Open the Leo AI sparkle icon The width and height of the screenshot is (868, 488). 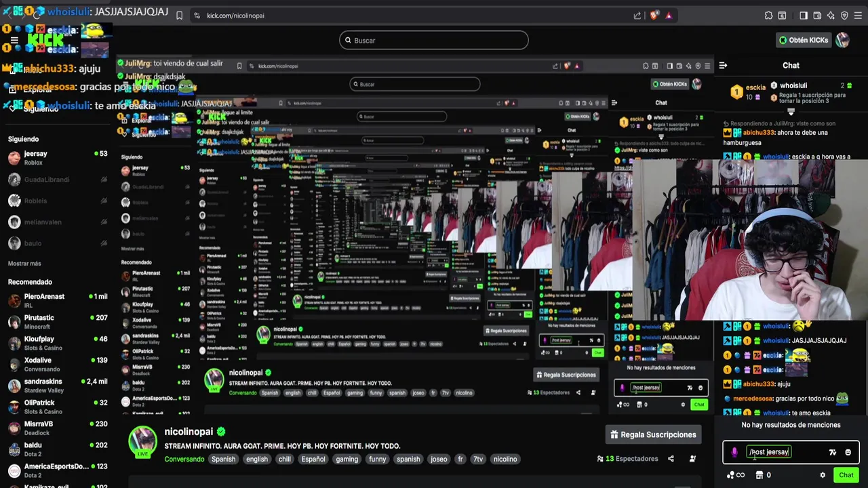pyautogui.click(x=831, y=16)
